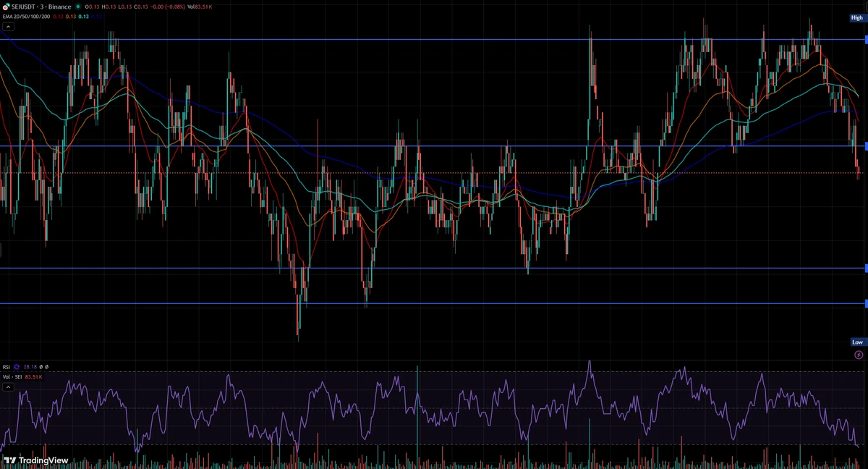Viewport: 868px width, 469px height.
Task: Click the High price label tag
Action: coord(857,18)
